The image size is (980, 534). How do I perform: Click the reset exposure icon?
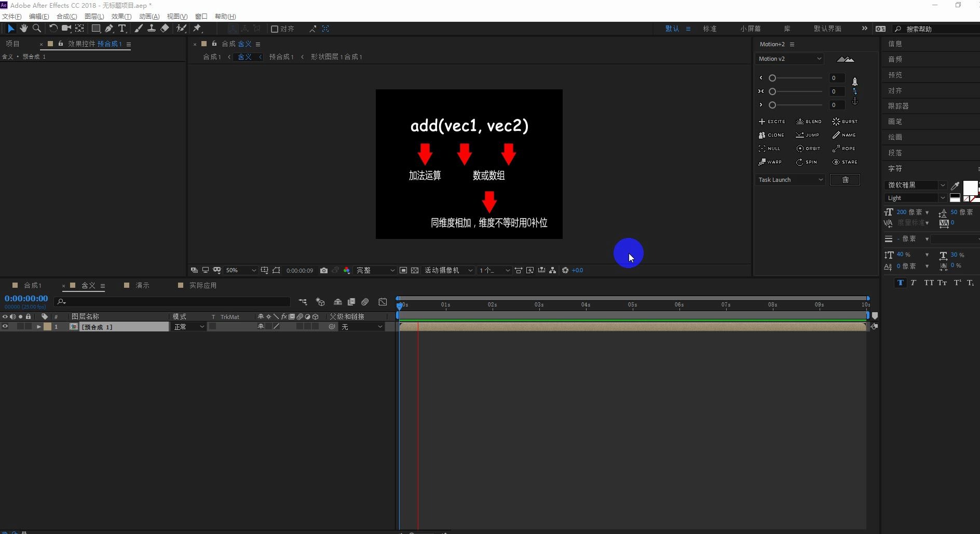coord(565,270)
